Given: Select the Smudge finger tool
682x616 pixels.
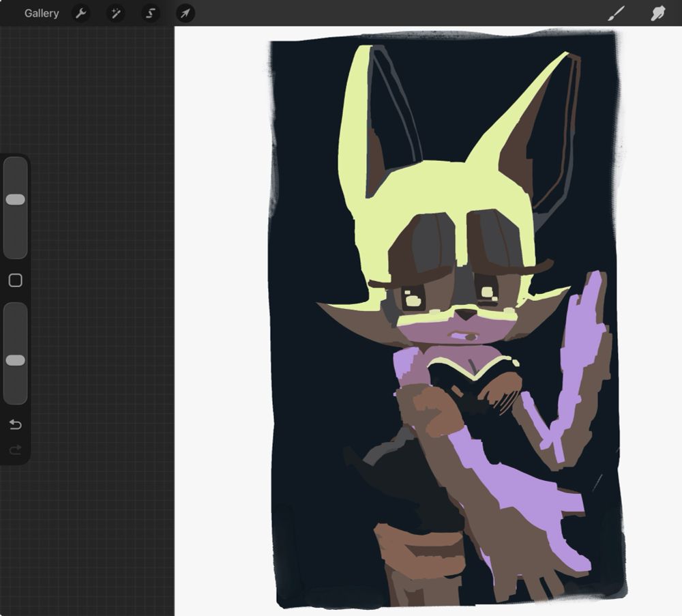Looking at the screenshot, I should click(x=658, y=14).
